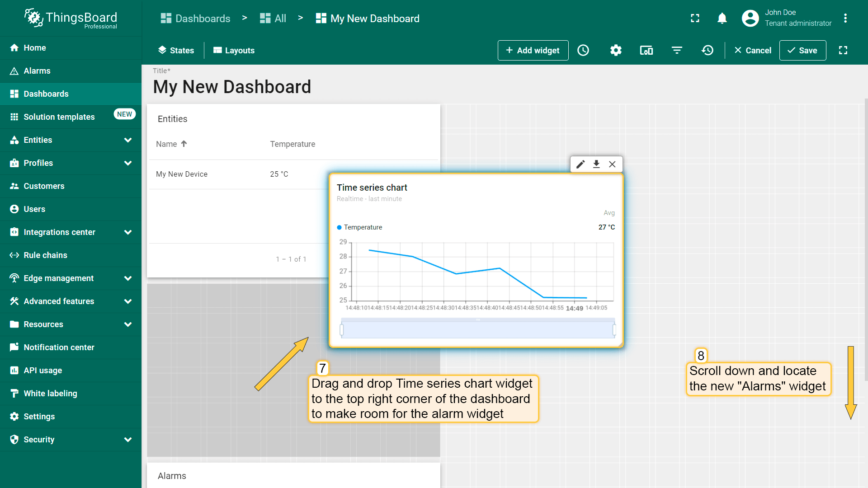Viewport: 868px width, 488px height.
Task: Remove the Time series chart widget
Action: (x=612, y=164)
